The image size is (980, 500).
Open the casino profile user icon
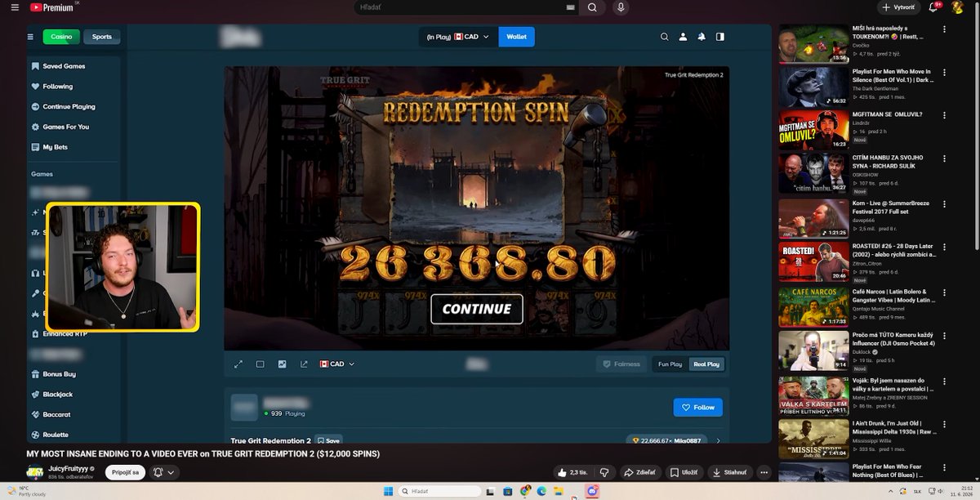[683, 37]
